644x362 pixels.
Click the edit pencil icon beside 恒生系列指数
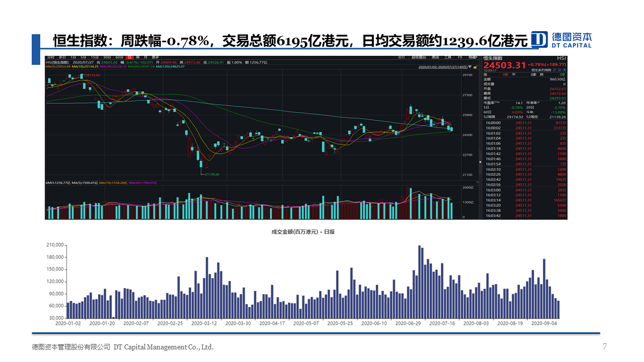coord(554,70)
